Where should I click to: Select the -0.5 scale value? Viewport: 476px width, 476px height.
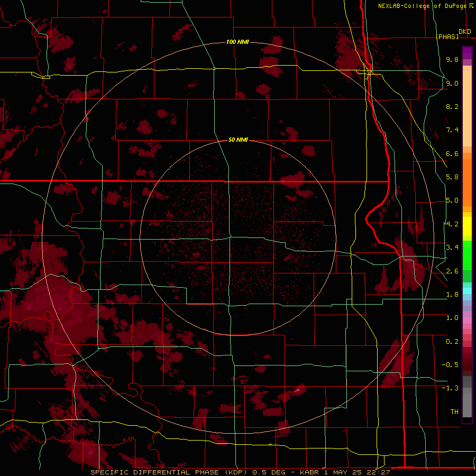pos(450,365)
